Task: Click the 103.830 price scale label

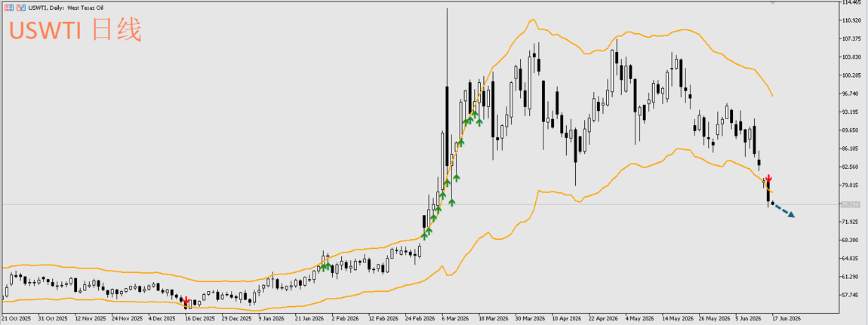Action: (x=851, y=57)
